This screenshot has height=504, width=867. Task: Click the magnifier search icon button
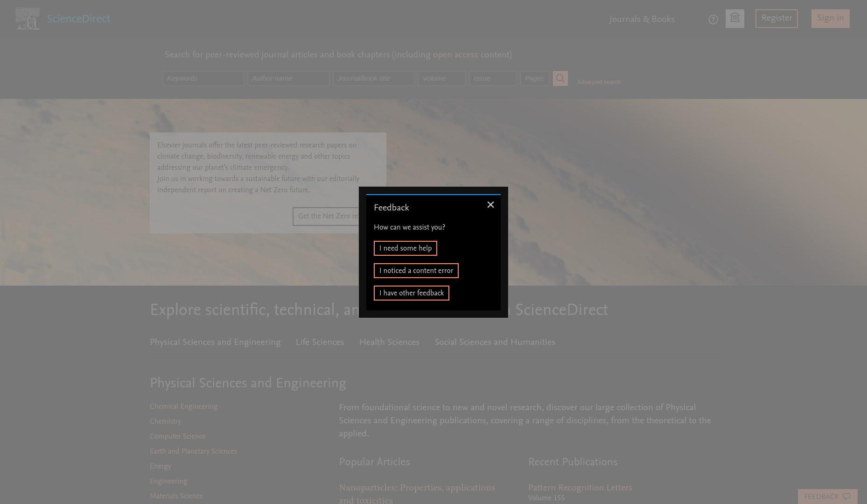(x=560, y=78)
